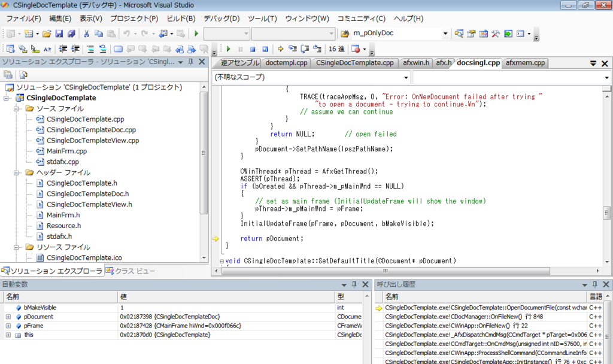Viewport: 613px width, 364px height.
Task: Open the 不明なスコープ scope dropdown
Action: (406, 77)
